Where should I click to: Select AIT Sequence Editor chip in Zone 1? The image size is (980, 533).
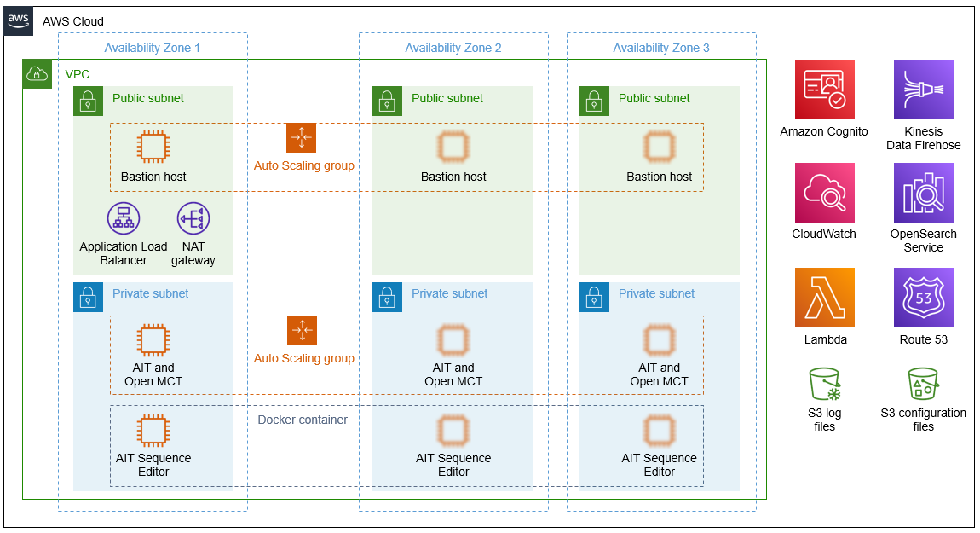click(x=153, y=431)
